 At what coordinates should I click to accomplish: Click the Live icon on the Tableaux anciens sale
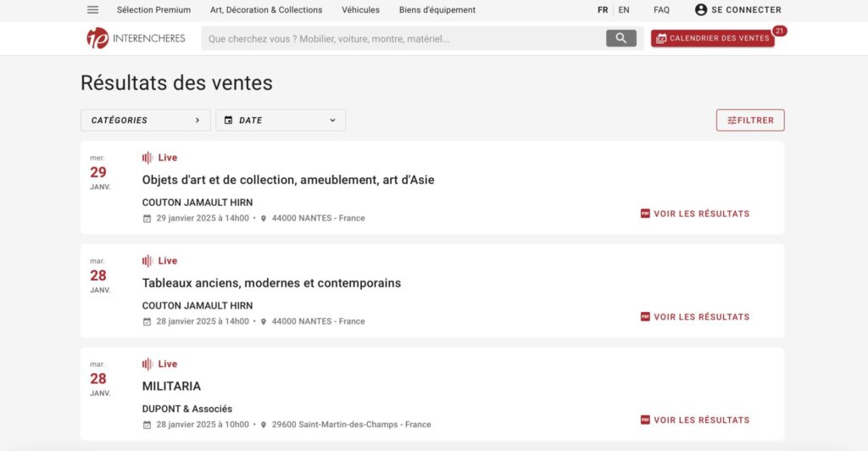coord(147,261)
